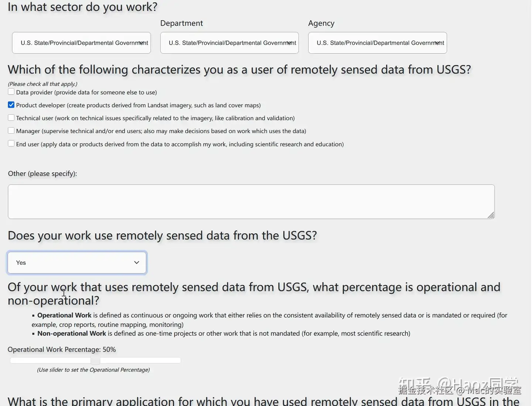The height and width of the screenshot is (406, 532).
Task: Check the Data provider checkbox
Action: 11,92
